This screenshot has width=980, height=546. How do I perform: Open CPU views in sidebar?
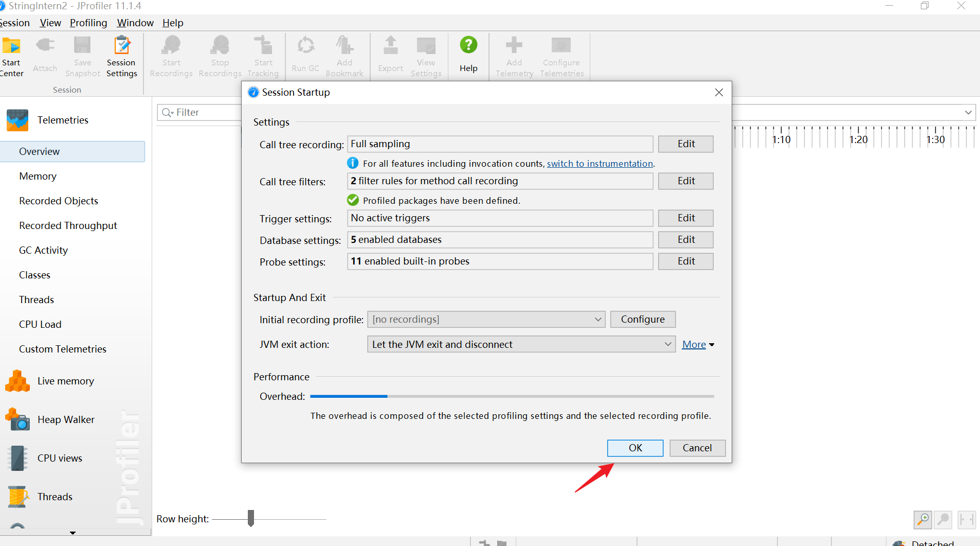(x=59, y=458)
